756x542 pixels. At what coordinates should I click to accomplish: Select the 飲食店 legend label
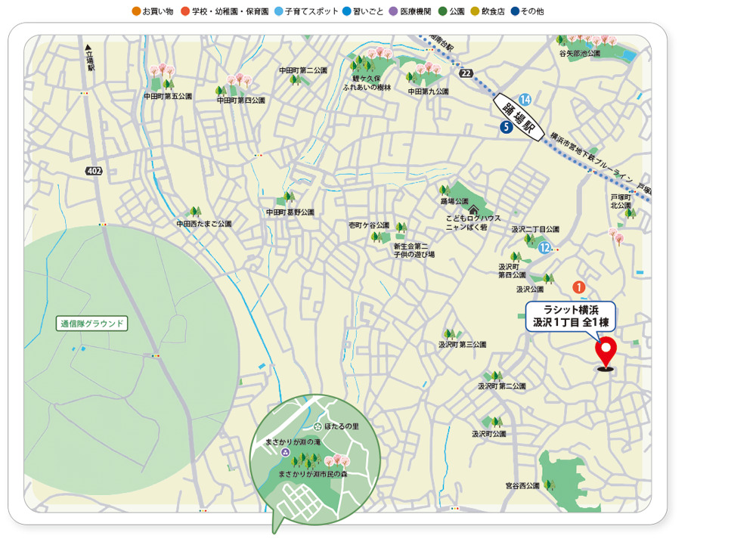click(493, 11)
